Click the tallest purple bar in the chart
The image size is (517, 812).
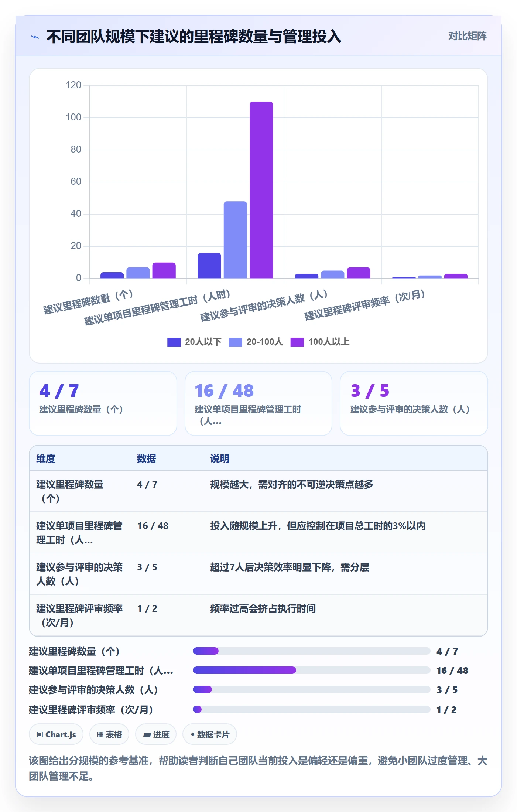tap(261, 190)
